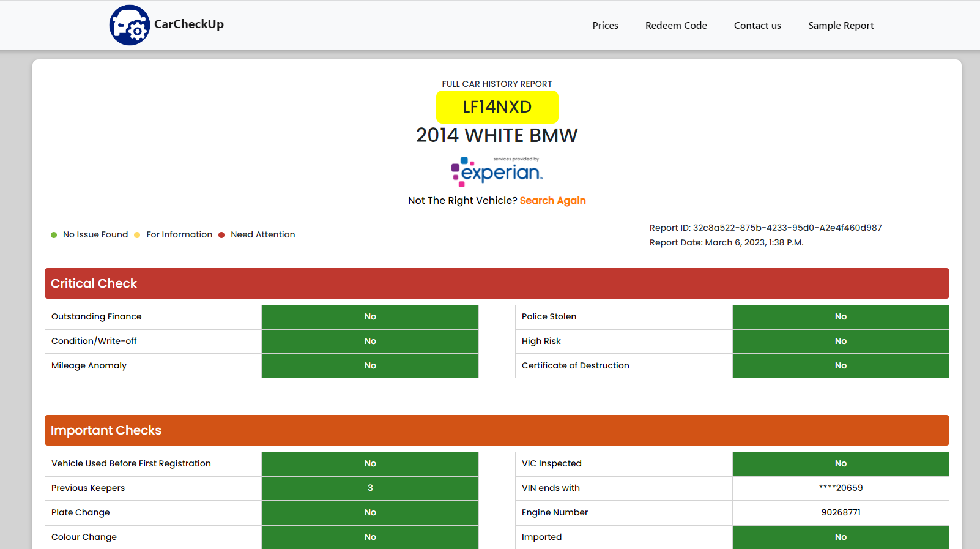Click the yellow For Information dot
Image resolution: width=980 pixels, height=549 pixels.
click(137, 235)
